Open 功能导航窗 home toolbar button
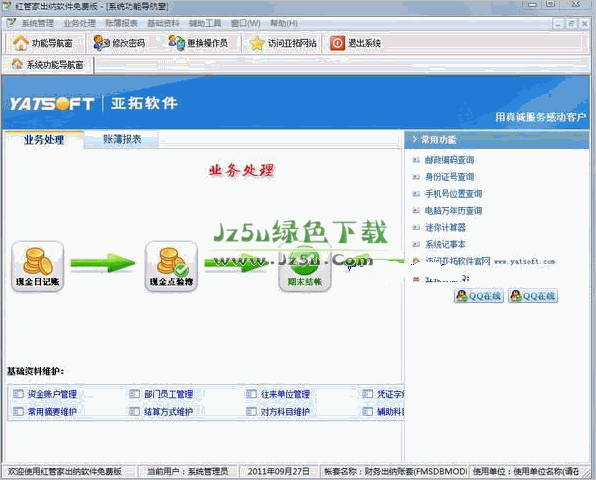 (x=43, y=43)
